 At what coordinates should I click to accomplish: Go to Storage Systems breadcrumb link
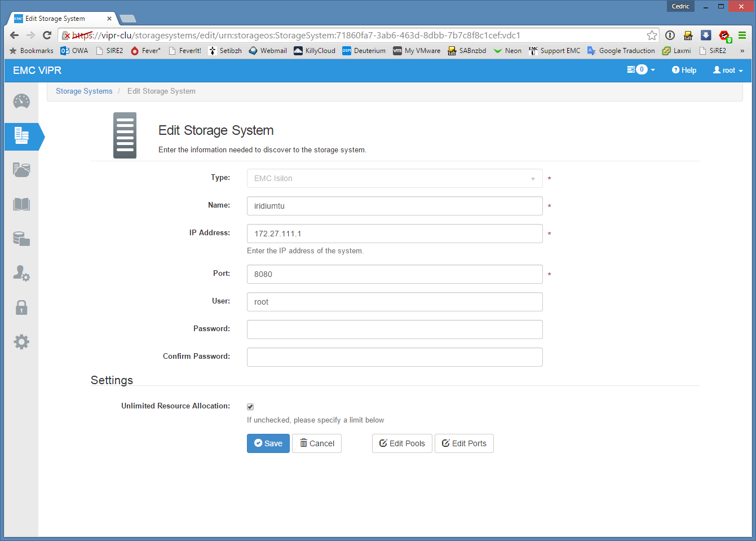(84, 91)
